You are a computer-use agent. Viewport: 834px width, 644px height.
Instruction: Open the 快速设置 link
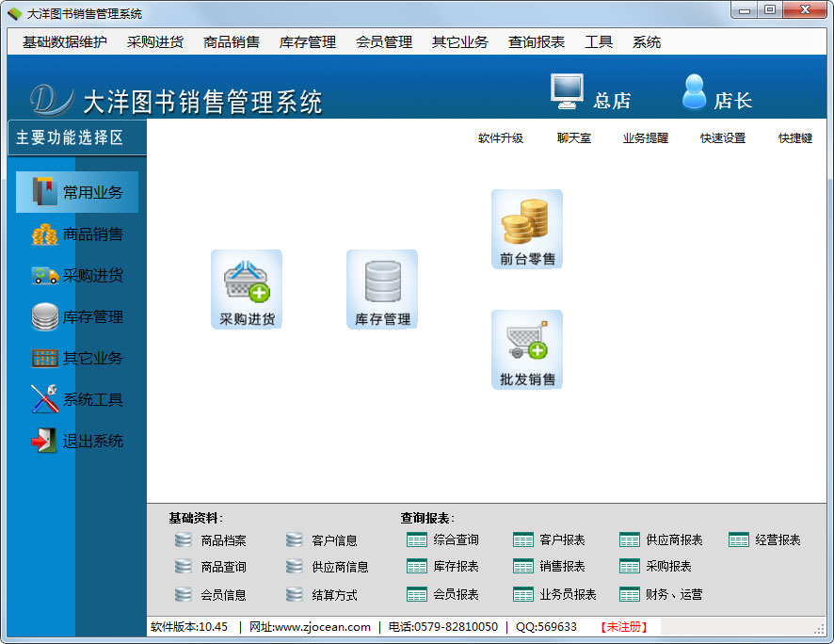(x=723, y=138)
